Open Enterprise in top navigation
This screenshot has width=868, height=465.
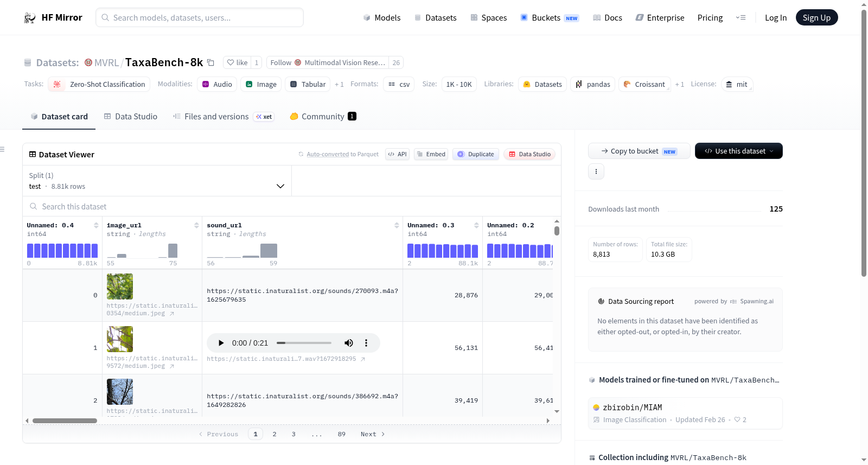point(660,18)
